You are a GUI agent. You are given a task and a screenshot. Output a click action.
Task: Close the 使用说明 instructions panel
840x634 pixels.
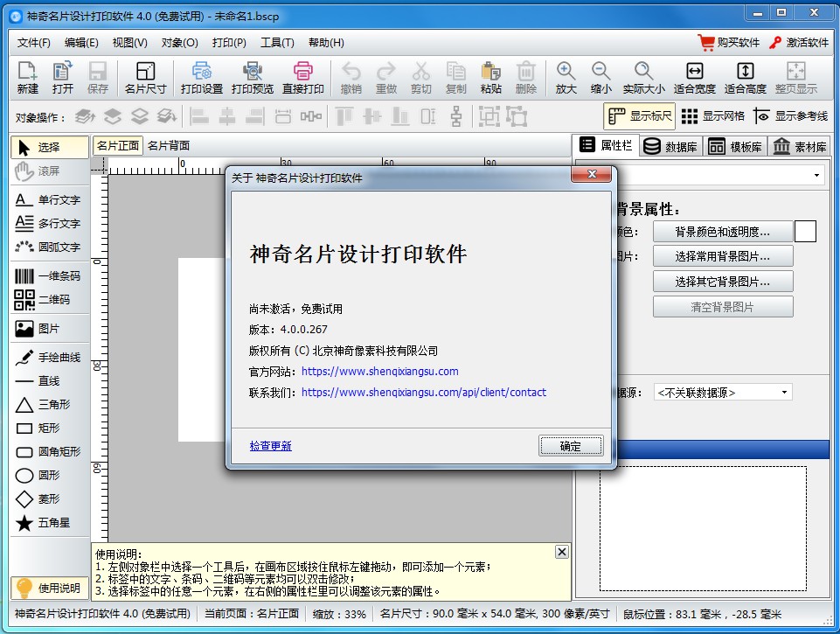coord(561,552)
